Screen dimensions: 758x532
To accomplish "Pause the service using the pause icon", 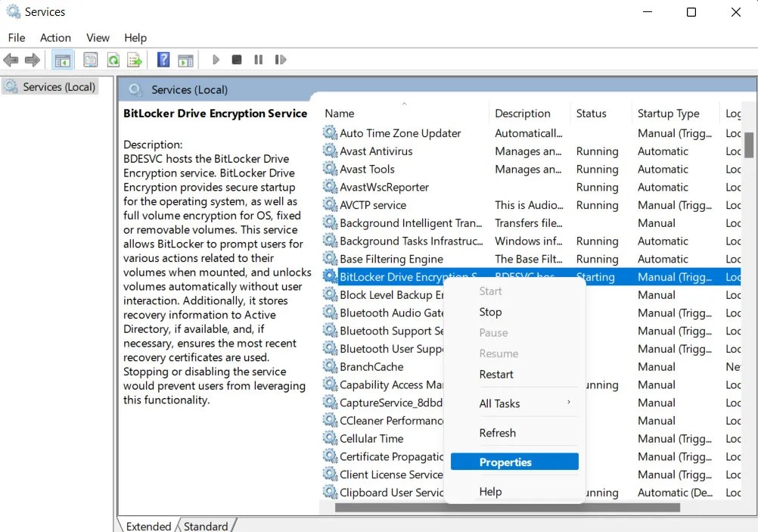I will (258, 60).
